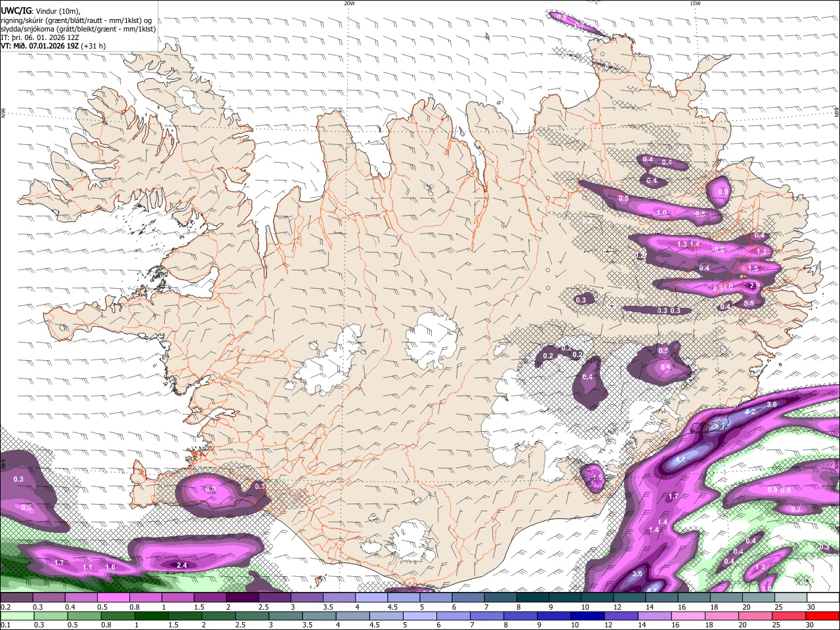840x630 pixels.
Task: Click the '2.4' precipitation value on the map
Action: pos(182,565)
